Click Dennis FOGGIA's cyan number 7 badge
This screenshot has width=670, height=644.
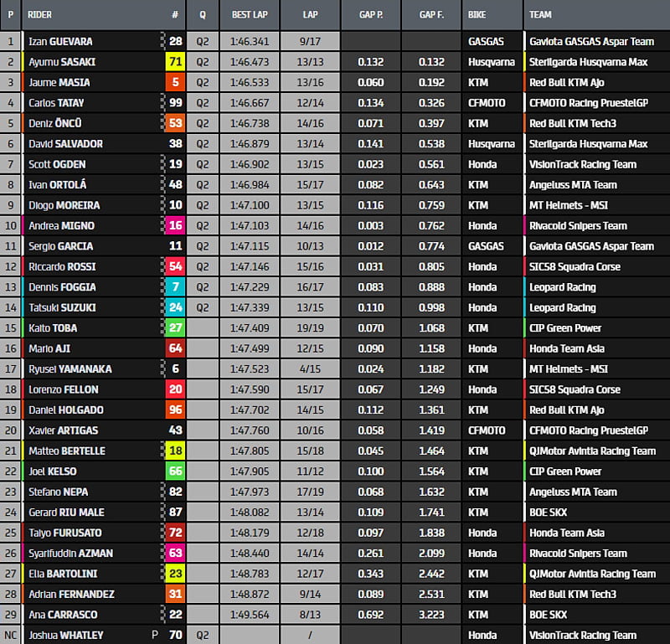(x=175, y=287)
